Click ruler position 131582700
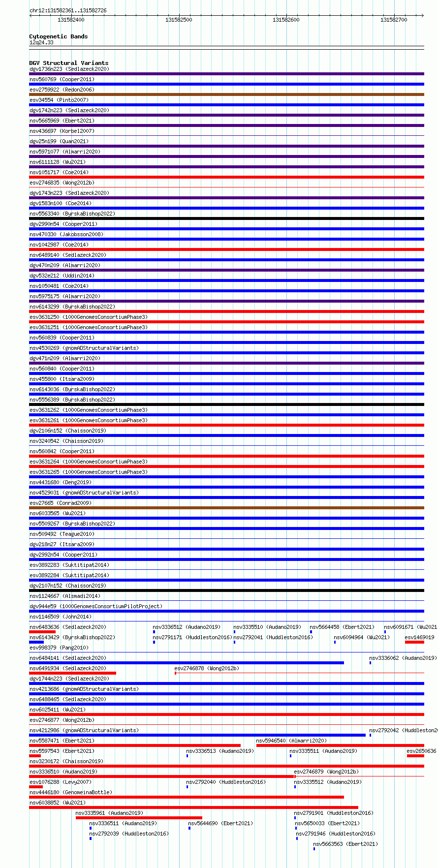The width and height of the screenshot is (438, 868). (x=394, y=20)
